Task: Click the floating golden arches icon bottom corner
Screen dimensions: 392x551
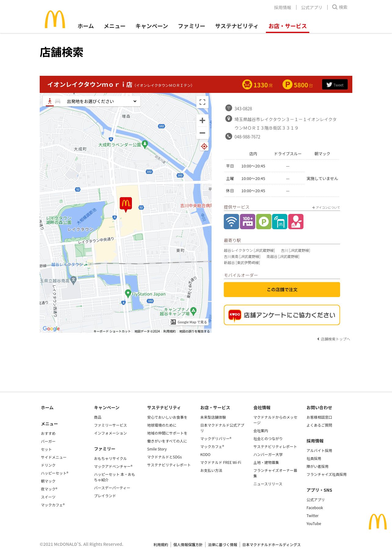Action: [378, 521]
